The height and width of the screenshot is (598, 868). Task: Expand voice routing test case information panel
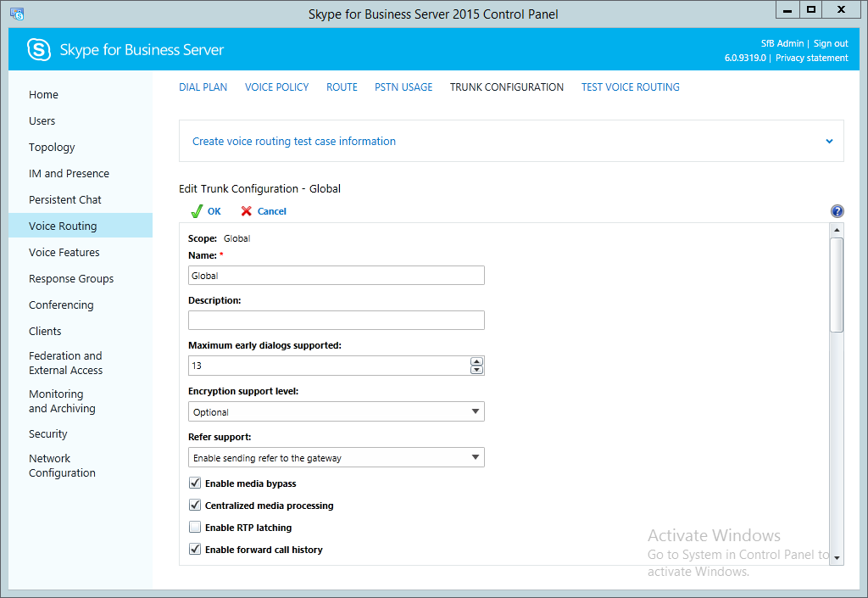(829, 142)
